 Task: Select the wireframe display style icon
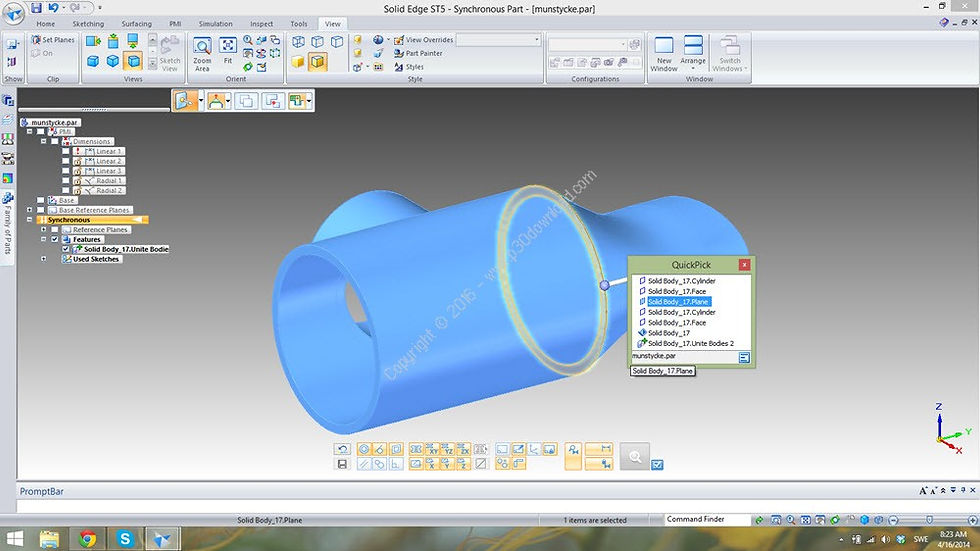[298, 42]
